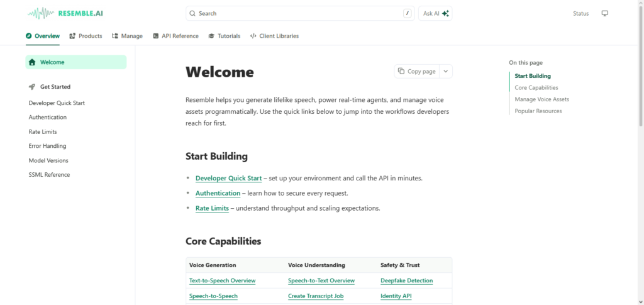
Task: Follow the Developer Quick Start body link
Action: point(228,179)
